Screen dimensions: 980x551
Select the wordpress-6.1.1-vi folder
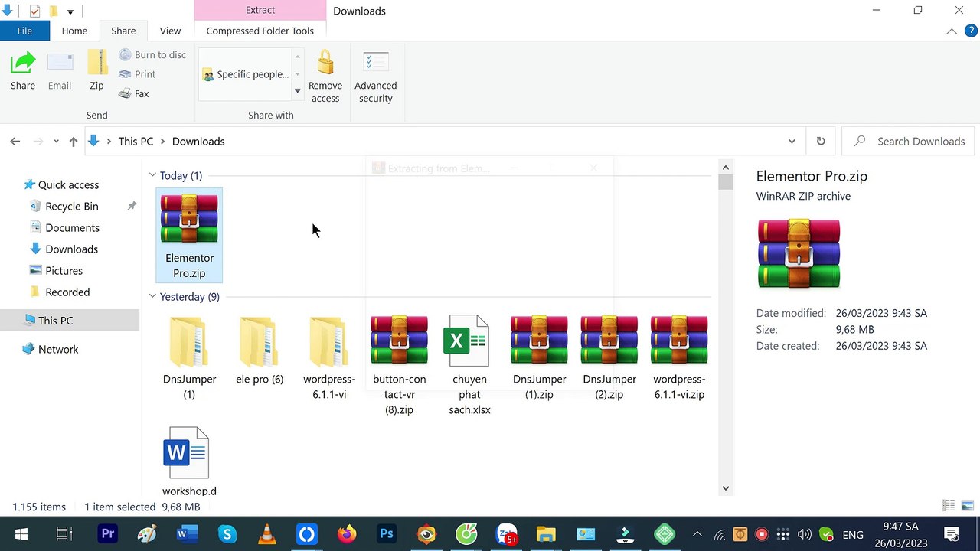pos(329,358)
